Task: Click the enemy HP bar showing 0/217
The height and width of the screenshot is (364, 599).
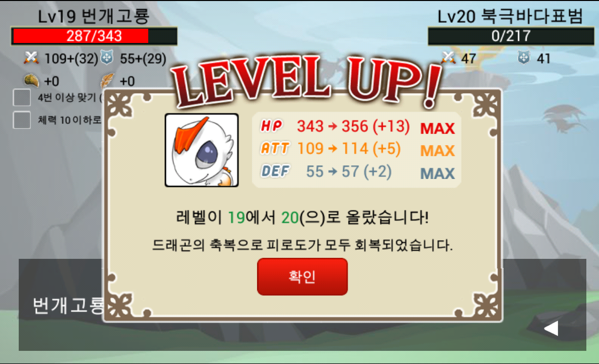Action: point(511,36)
